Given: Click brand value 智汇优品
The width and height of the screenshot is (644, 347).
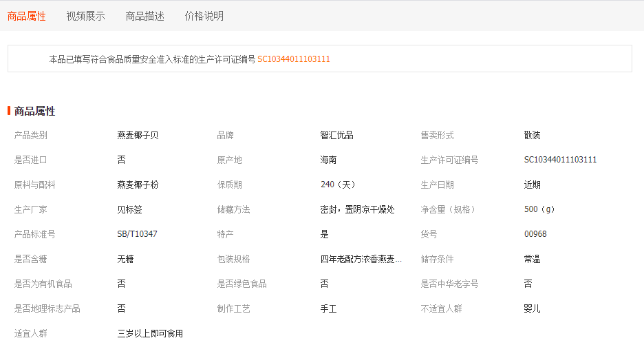Looking at the screenshot, I should click(x=337, y=135).
